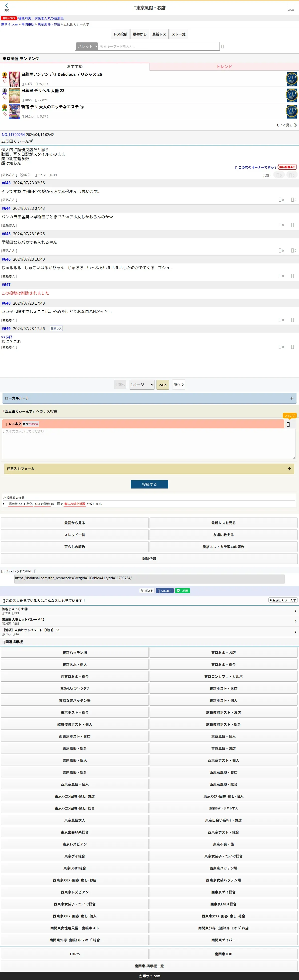
Task: Expand the 任意入力フォーム section
Action: 149,469
